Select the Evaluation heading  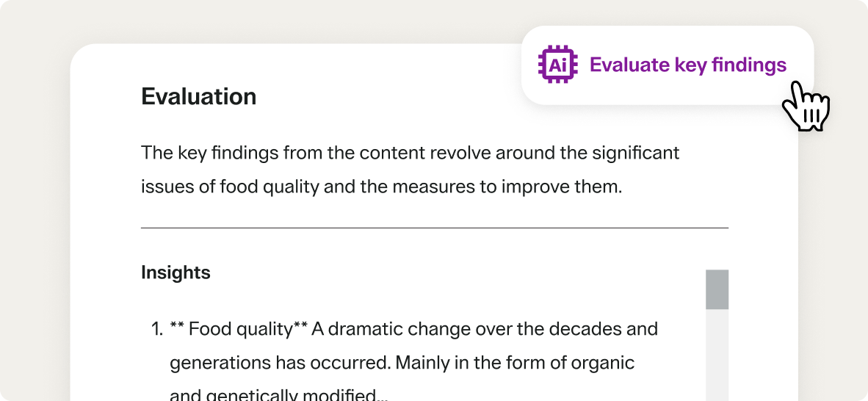(x=198, y=96)
